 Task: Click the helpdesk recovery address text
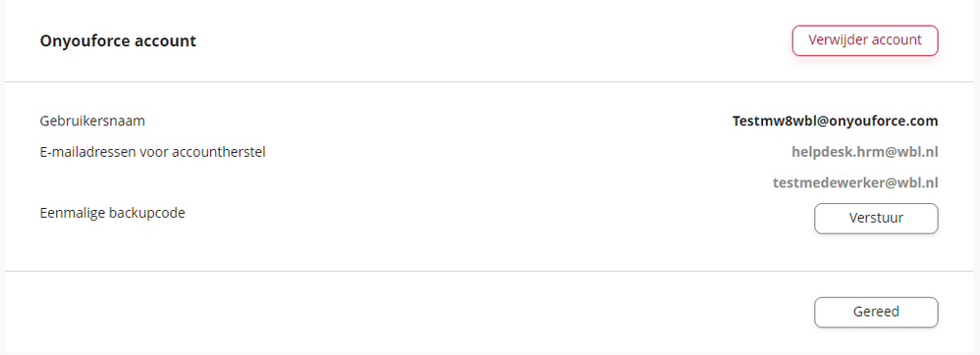pos(865,152)
